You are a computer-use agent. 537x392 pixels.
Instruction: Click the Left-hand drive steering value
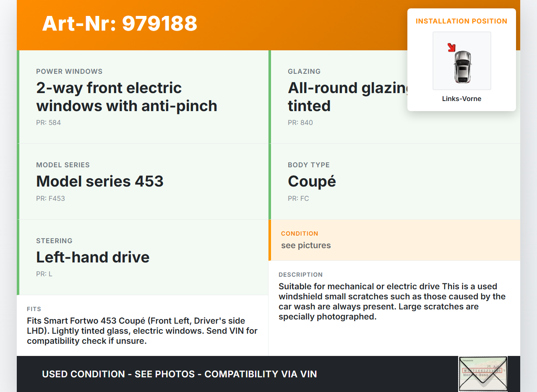93,257
